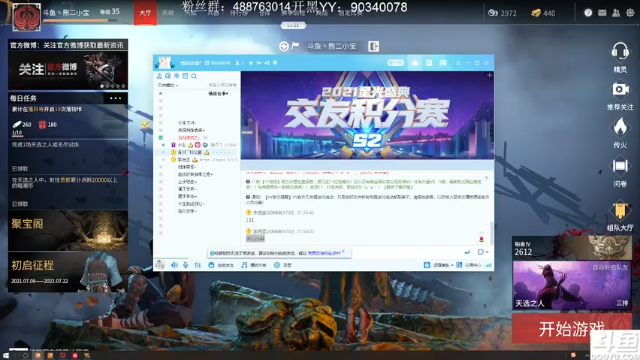Viewport: 640px width, 360px height.
Task: Open the audio mixer sliders icon in YY
Action: 198,265
